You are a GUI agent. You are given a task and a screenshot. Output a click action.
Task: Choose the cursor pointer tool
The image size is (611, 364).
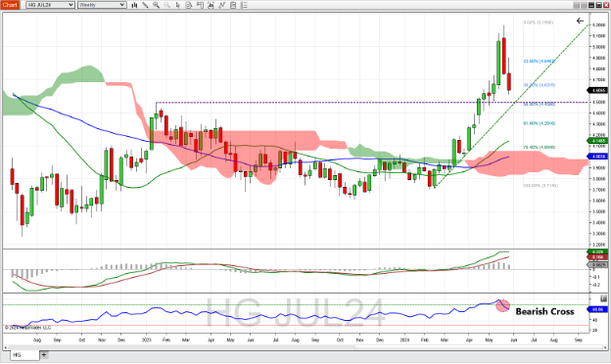pyautogui.click(x=178, y=5)
